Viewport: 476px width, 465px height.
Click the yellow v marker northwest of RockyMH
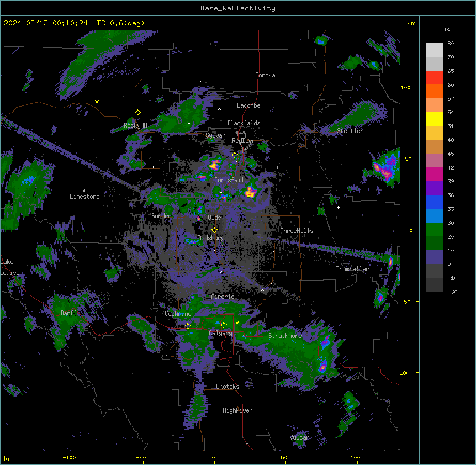click(x=97, y=102)
